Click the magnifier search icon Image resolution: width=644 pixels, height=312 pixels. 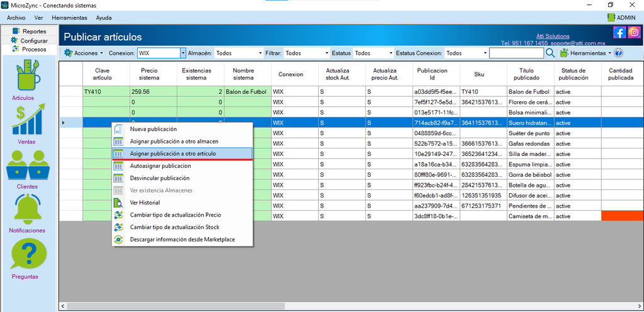click(550, 53)
